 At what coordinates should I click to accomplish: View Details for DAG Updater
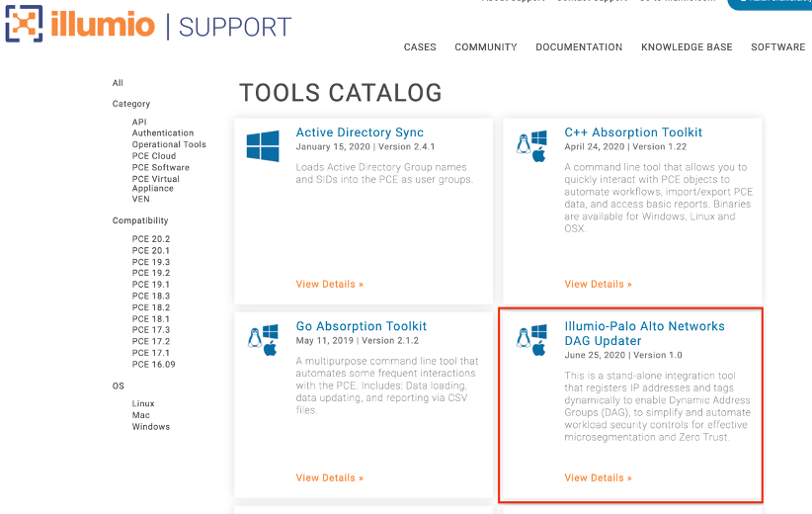pyautogui.click(x=598, y=477)
